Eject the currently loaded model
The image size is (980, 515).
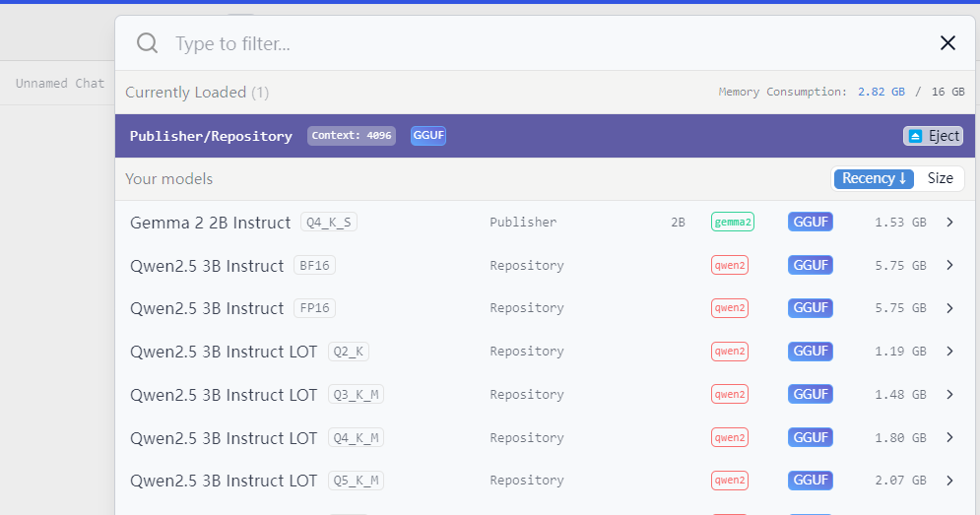933,136
